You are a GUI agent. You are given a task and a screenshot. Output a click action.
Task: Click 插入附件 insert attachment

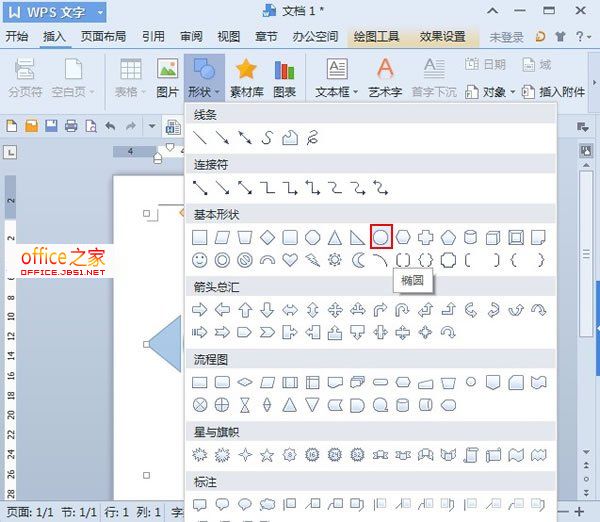553,92
